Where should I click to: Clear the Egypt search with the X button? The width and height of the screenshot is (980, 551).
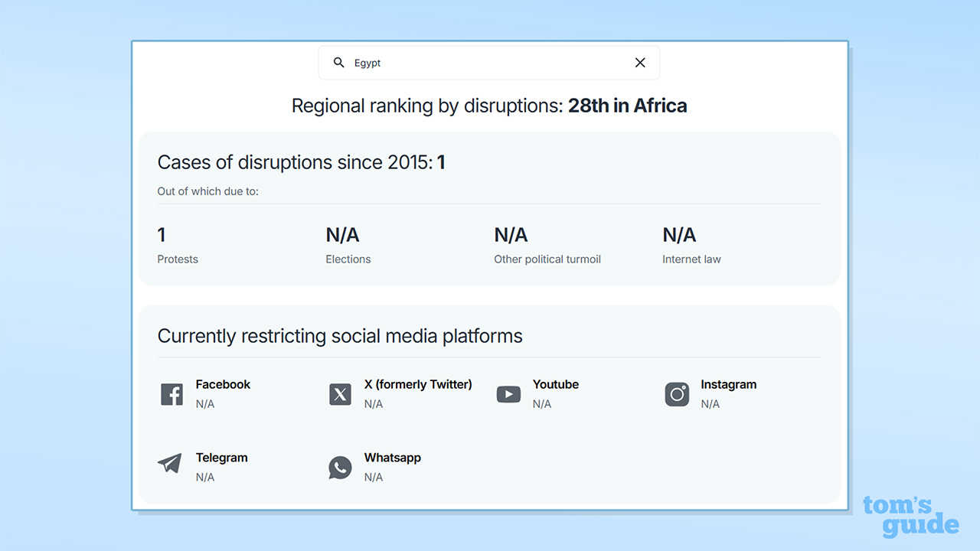pyautogui.click(x=640, y=63)
